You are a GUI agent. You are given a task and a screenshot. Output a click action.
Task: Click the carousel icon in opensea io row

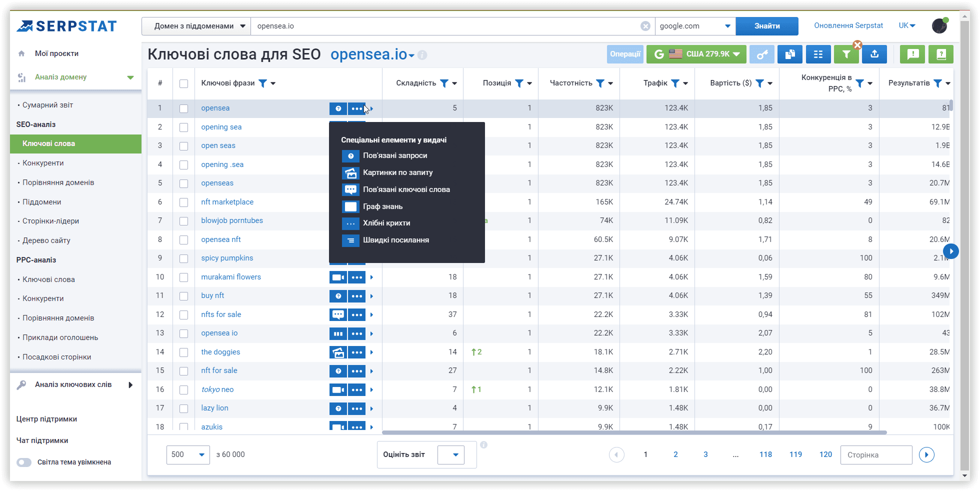[338, 333]
